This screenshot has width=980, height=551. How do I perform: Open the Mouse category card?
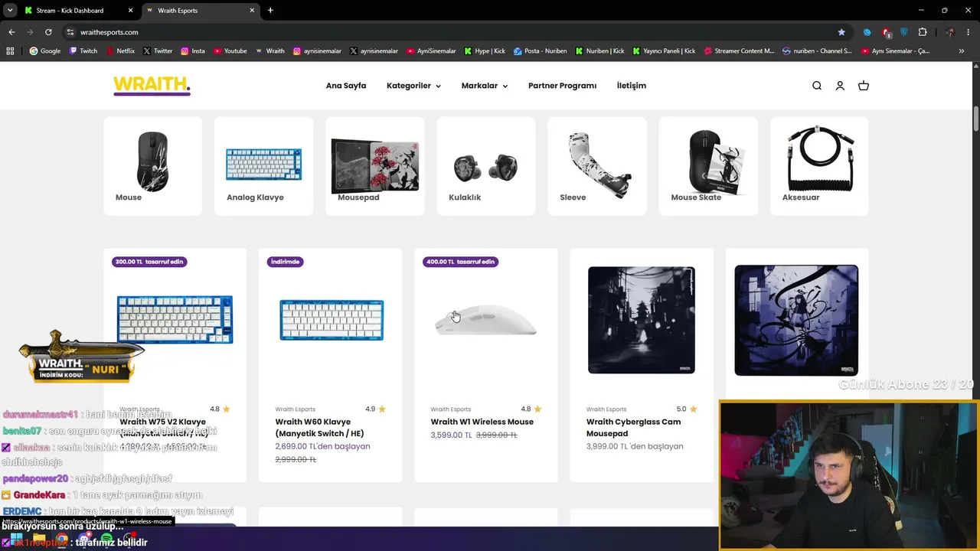152,166
